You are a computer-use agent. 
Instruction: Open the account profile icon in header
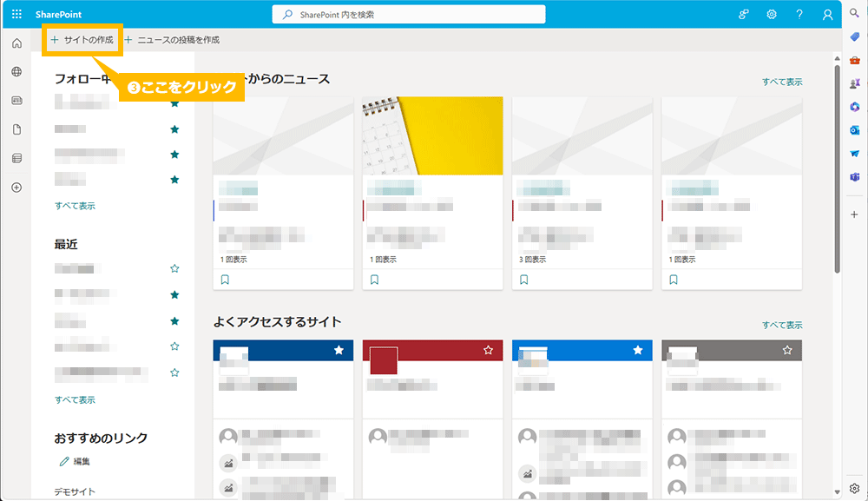pos(828,15)
